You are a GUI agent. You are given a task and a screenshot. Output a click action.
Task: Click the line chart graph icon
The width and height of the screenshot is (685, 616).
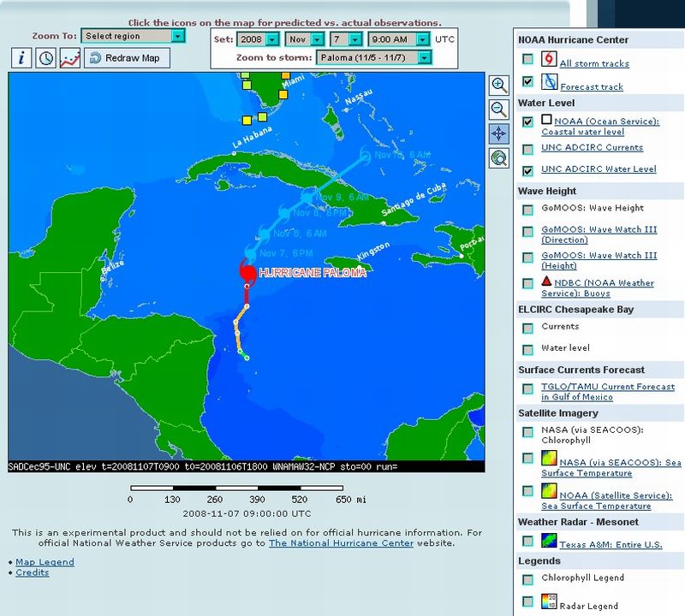tap(70, 57)
